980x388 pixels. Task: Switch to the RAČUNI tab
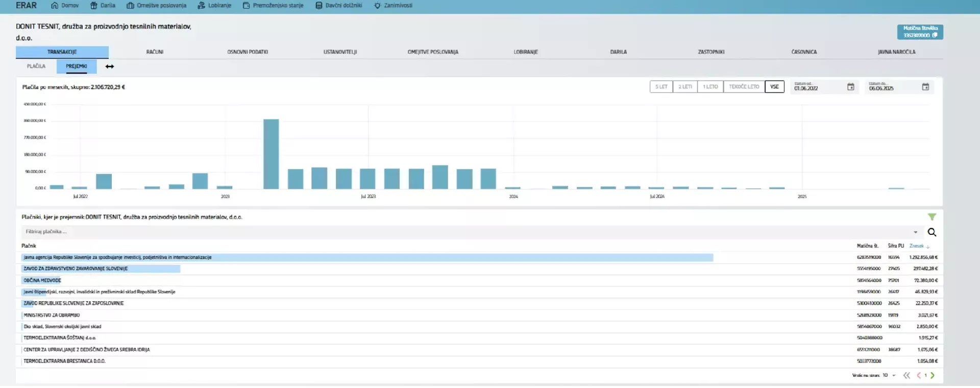pyautogui.click(x=155, y=52)
